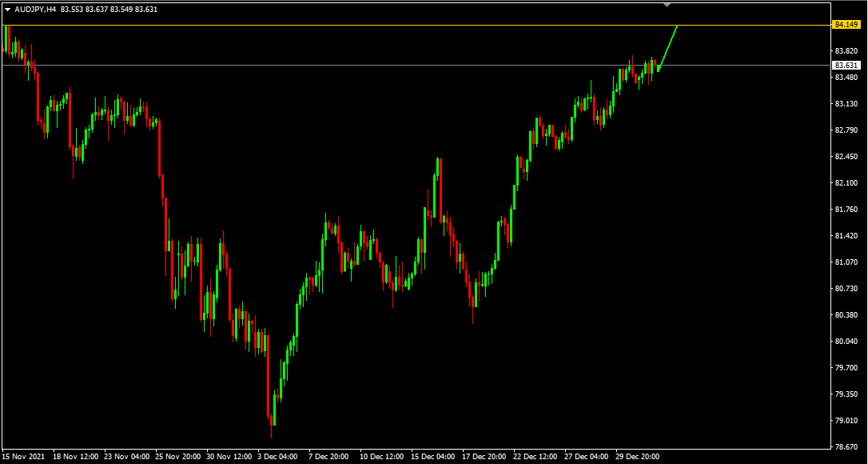Click the 23 Nov 04:00 time label
The image size is (868, 464).
pyautogui.click(x=127, y=457)
